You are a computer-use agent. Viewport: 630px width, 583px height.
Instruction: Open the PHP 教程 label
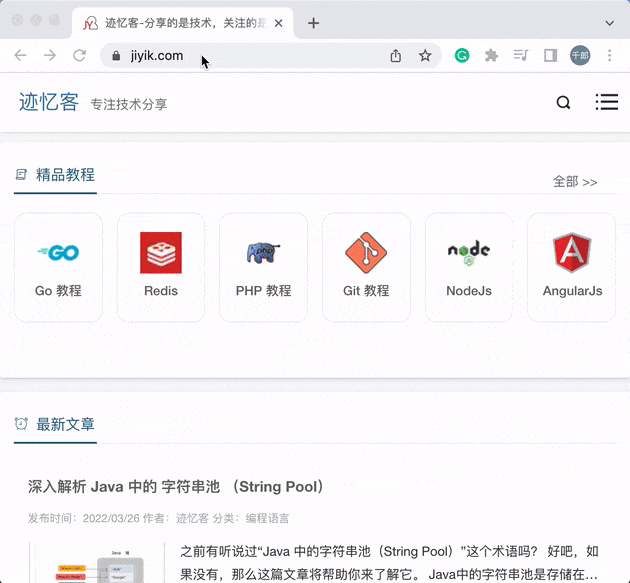pos(263,290)
